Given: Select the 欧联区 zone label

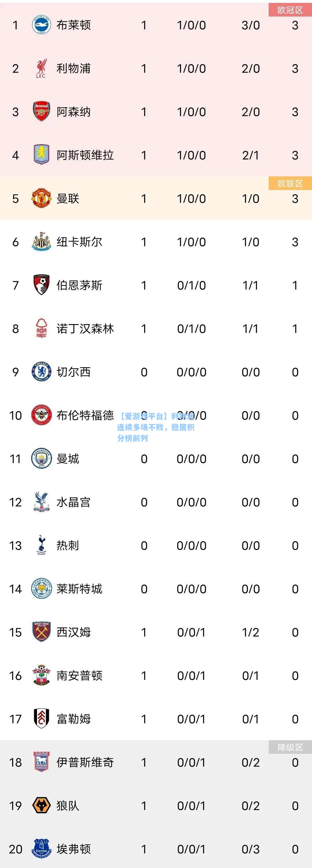Looking at the screenshot, I should (x=290, y=183).
